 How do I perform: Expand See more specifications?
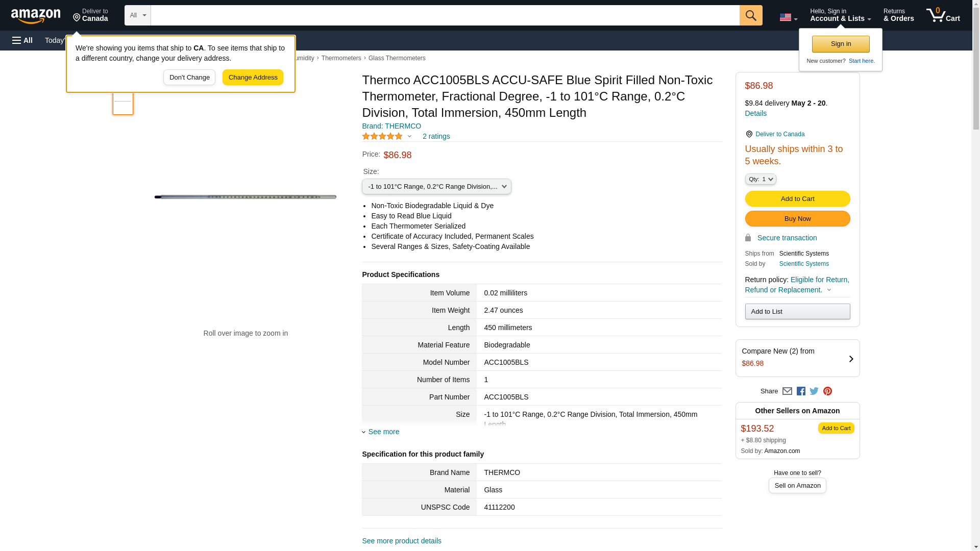click(x=383, y=432)
